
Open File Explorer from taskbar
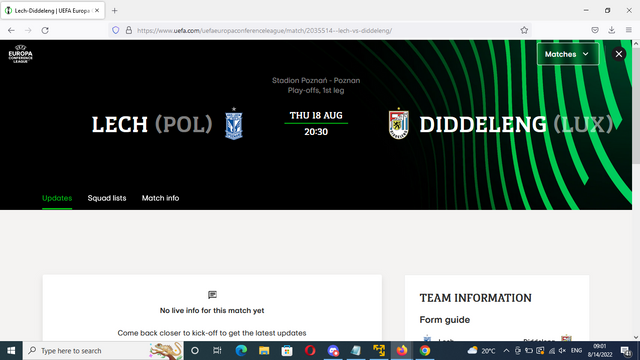point(264,351)
